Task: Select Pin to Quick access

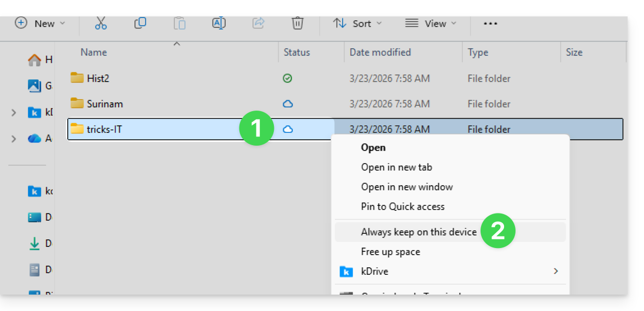Action: (x=402, y=206)
